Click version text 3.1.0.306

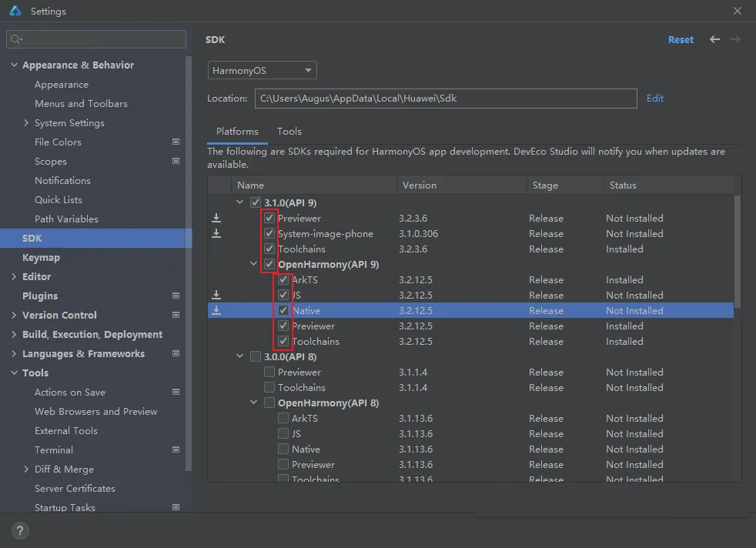(419, 233)
